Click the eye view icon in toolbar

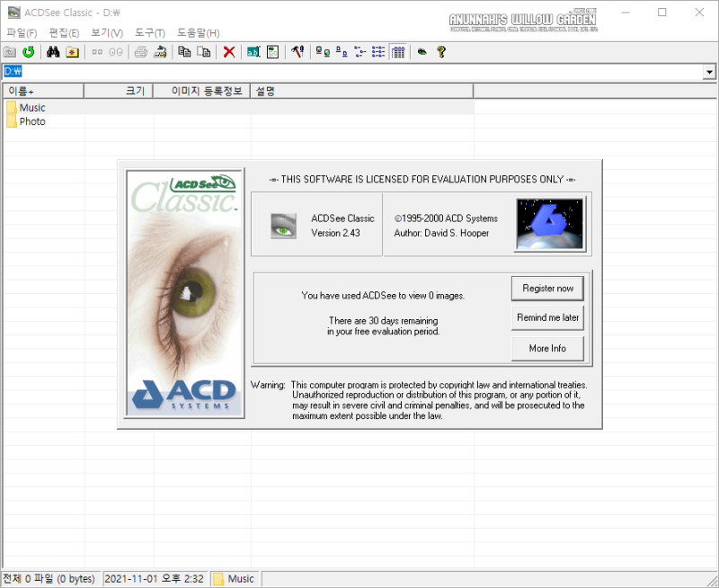pyautogui.click(x=422, y=52)
